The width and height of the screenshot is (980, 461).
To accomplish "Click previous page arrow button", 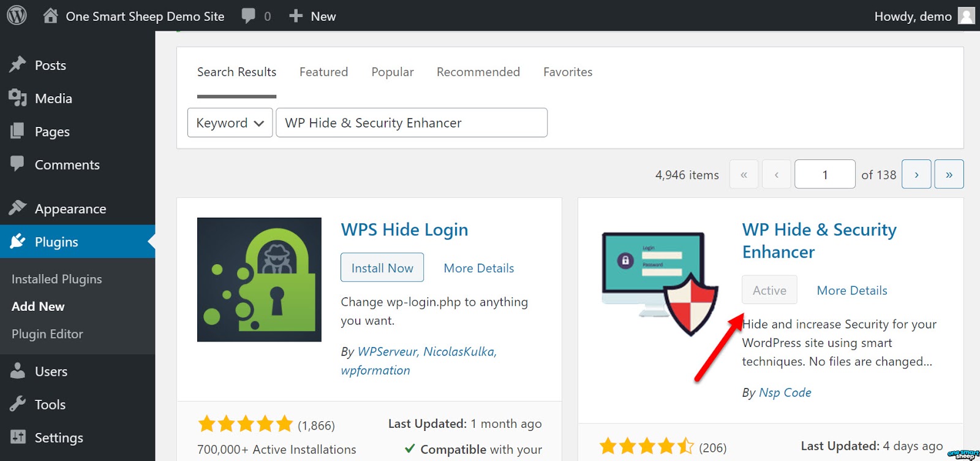I will coord(776,174).
